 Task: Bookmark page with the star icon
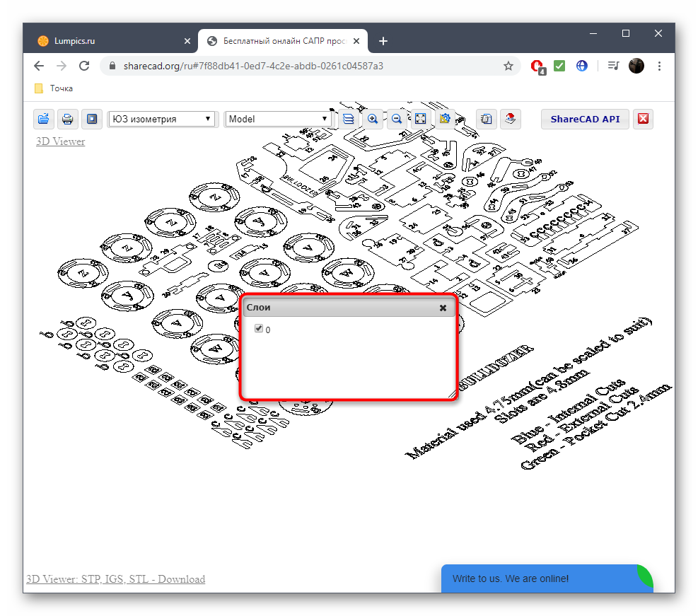coord(508,66)
